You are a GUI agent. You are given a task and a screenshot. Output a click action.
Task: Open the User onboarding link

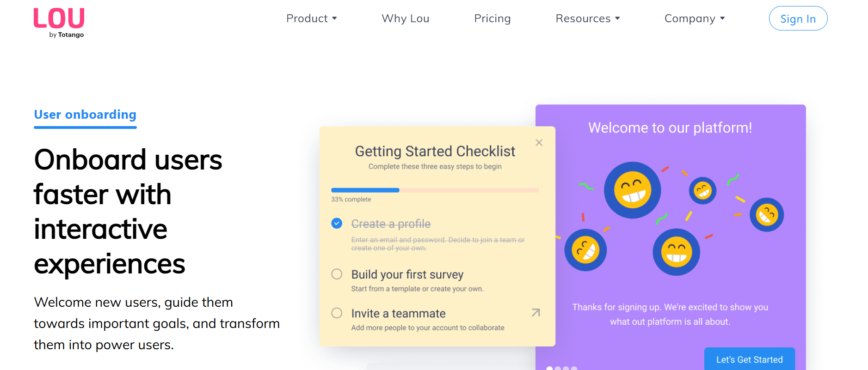(85, 115)
